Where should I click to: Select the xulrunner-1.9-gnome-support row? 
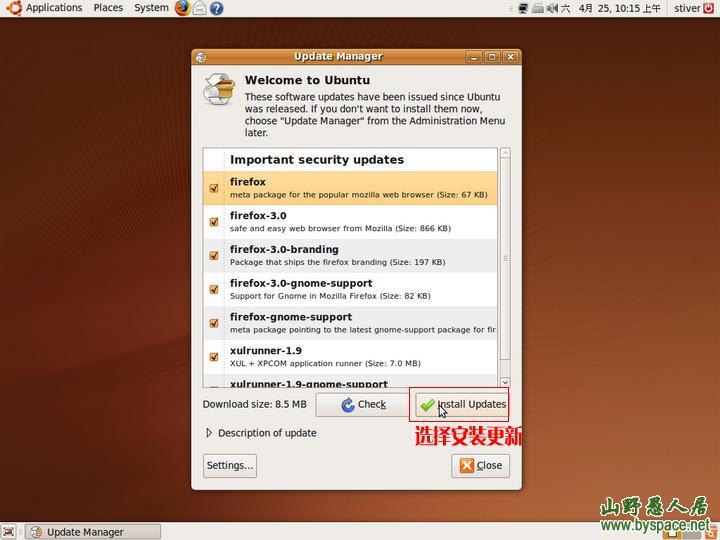350,382
